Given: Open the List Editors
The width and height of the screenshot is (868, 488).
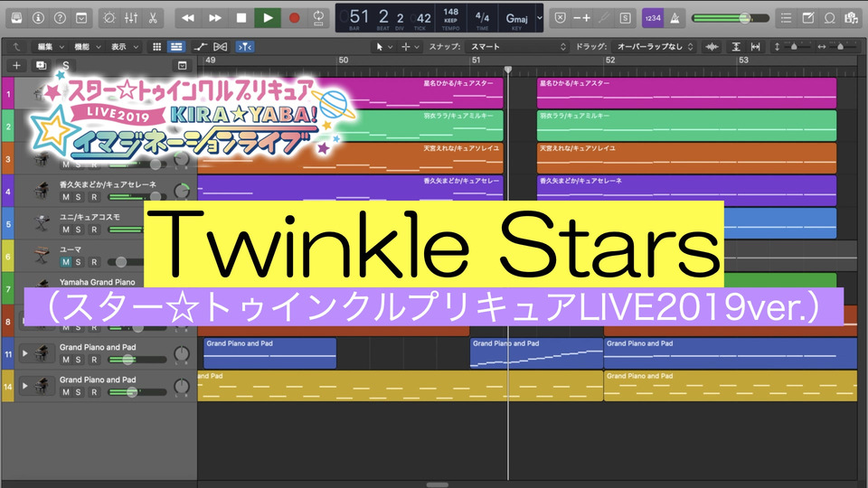Looking at the screenshot, I should click(786, 18).
